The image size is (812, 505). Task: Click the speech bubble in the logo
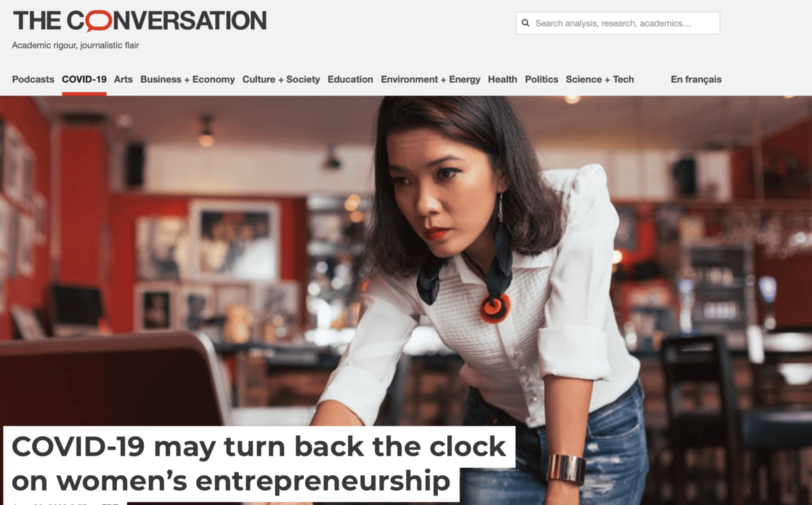pyautogui.click(x=99, y=20)
